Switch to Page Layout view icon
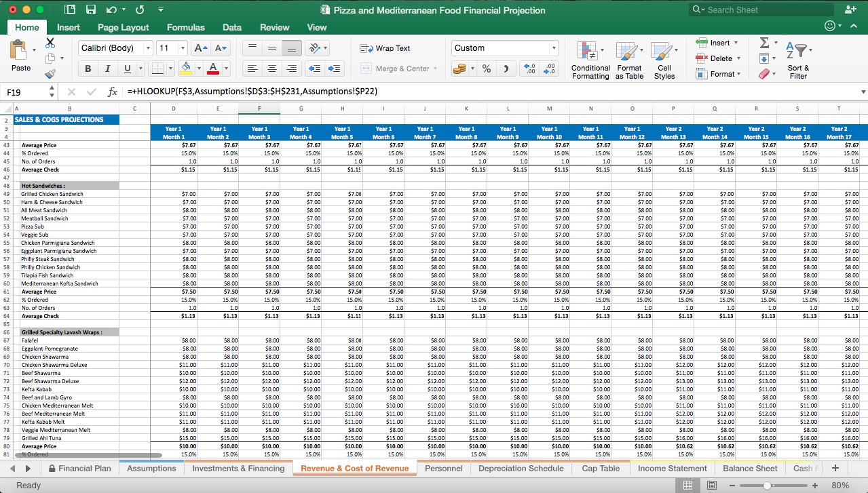Viewport: 868px width, 493px height. [x=711, y=486]
